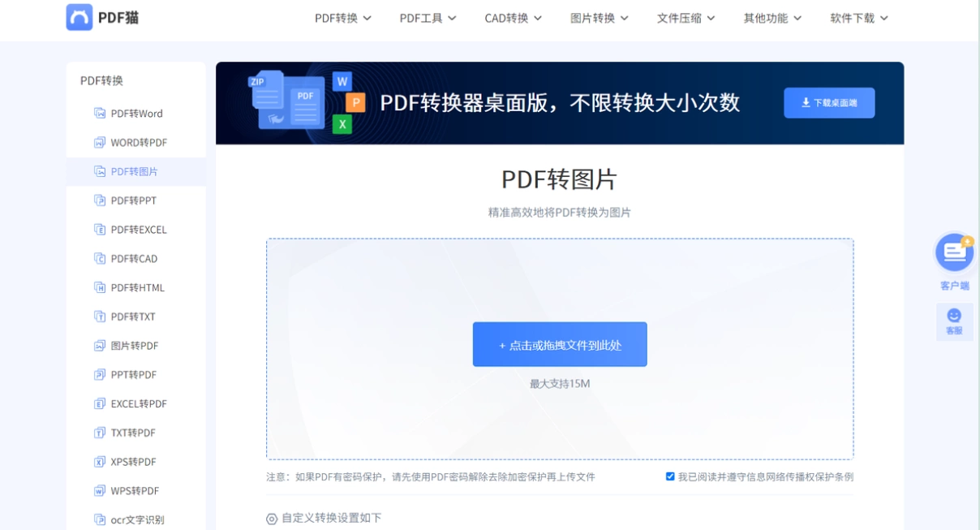Click the PDF转EXCEL sidebar icon
Viewport: 980px width, 530px height.
coord(100,230)
